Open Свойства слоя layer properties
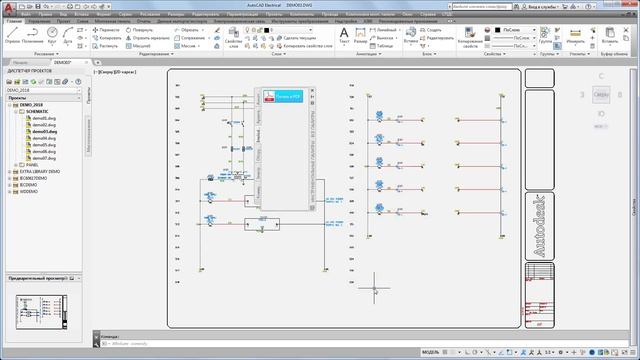Image resolution: width=640 pixels, height=360 pixels. point(233,38)
